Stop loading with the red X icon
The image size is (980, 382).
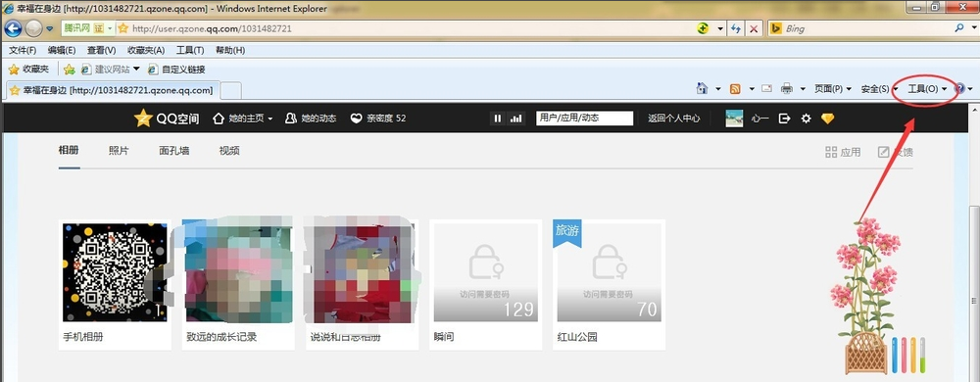(754, 28)
